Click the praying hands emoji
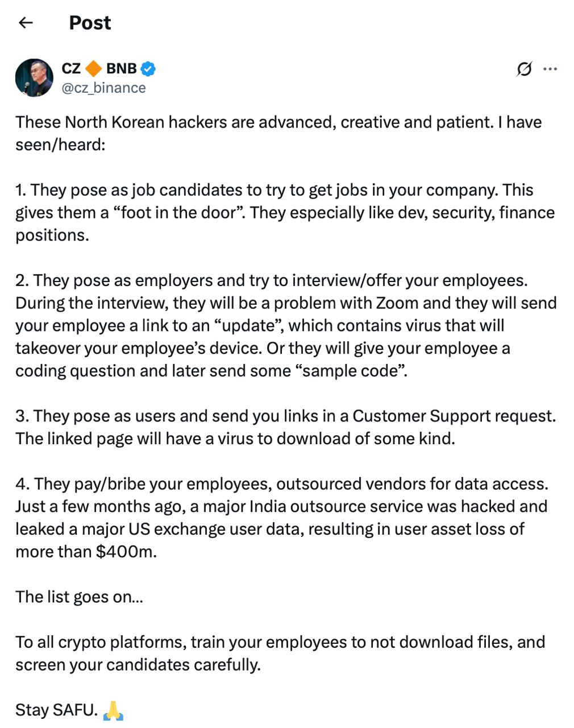This screenshot has height=728, width=574. (114, 710)
